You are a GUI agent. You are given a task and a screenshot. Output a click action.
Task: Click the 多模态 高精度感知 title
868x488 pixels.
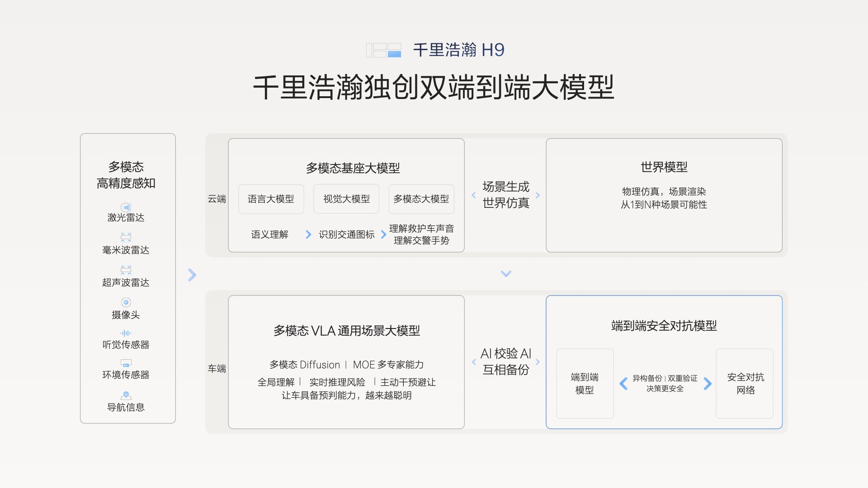point(126,175)
